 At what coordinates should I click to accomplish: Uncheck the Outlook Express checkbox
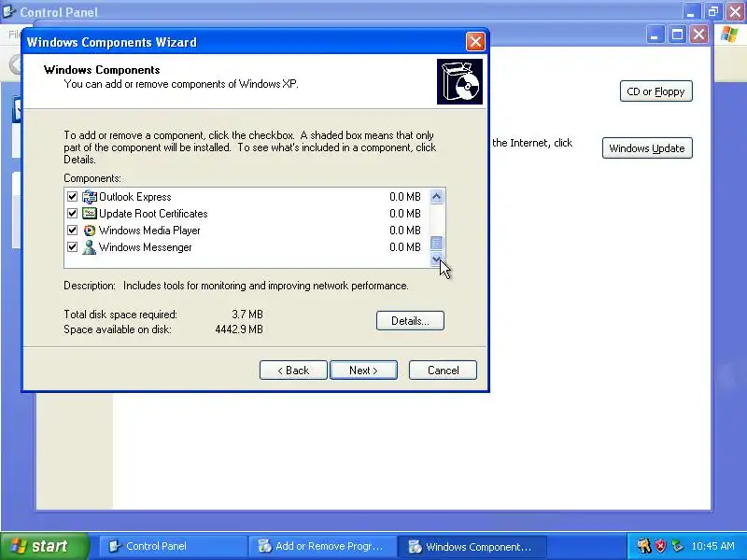tap(73, 197)
